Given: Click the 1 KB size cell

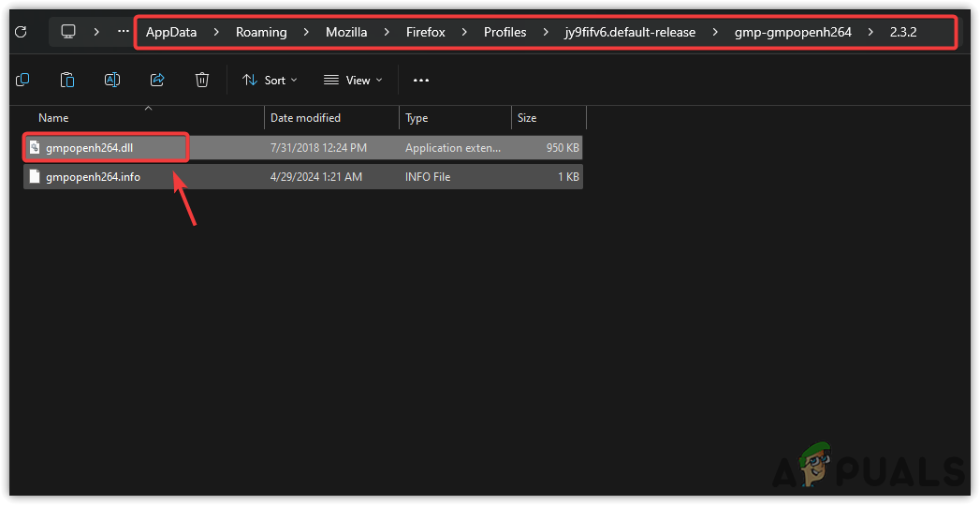Looking at the screenshot, I should (568, 176).
